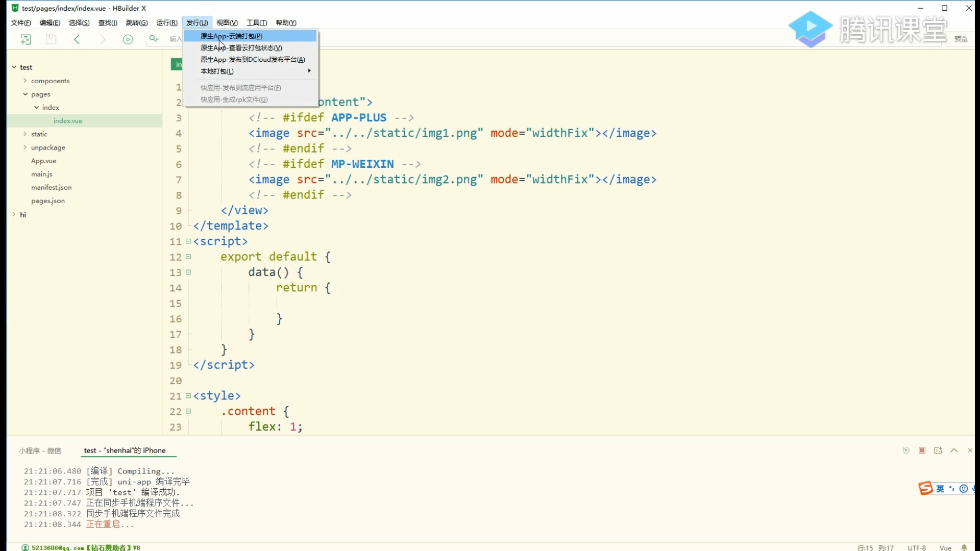Click the run play toolbar icon
This screenshot has height=551, width=980.
click(x=128, y=39)
